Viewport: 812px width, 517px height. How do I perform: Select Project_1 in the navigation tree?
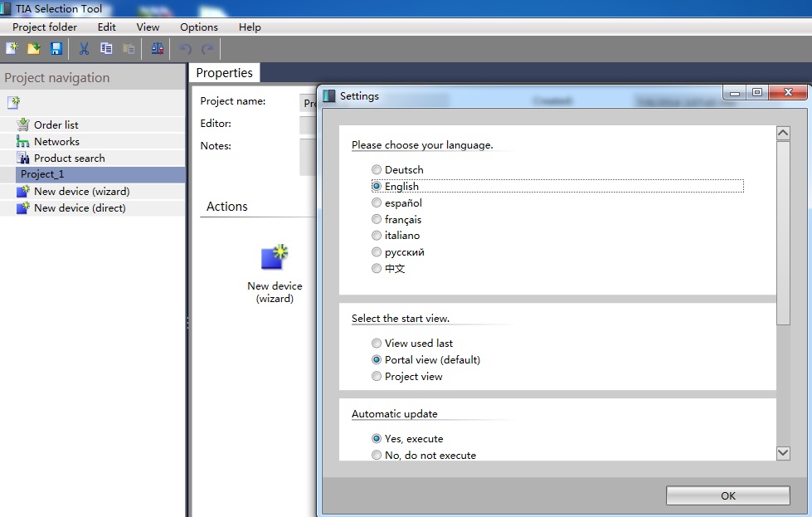[100, 174]
